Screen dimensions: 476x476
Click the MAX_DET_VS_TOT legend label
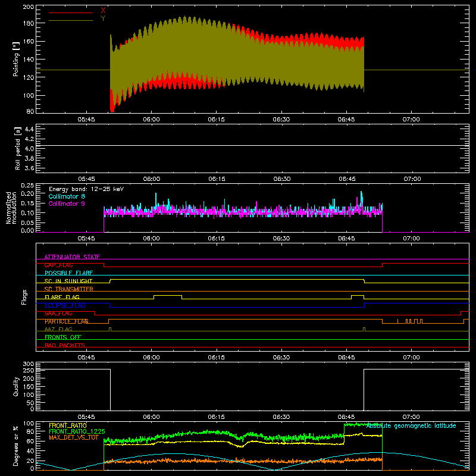pos(74,437)
